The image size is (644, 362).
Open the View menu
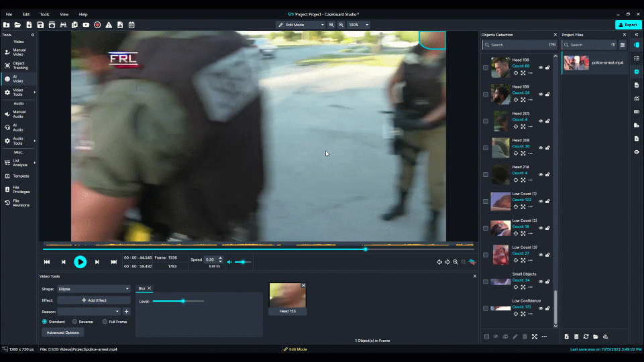[64, 14]
